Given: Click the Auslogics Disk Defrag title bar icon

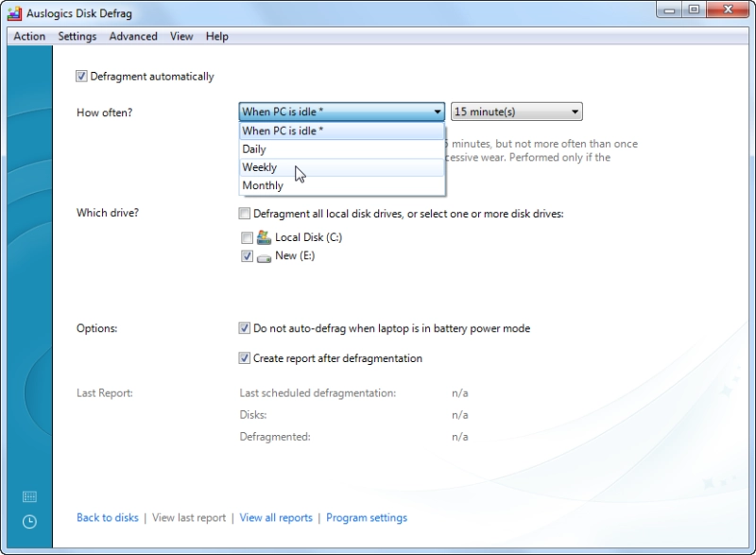Looking at the screenshot, I should tap(14, 13).
